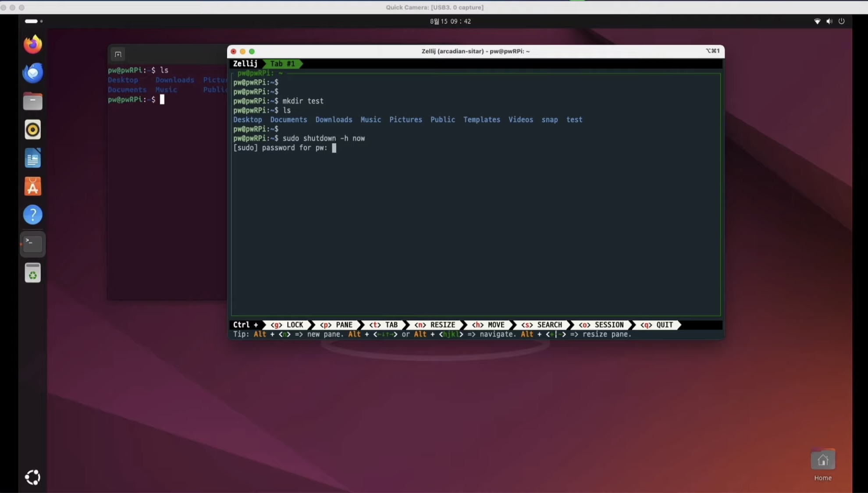
Task: Click PANE mode in the Zellij status bar
Action: tap(337, 325)
